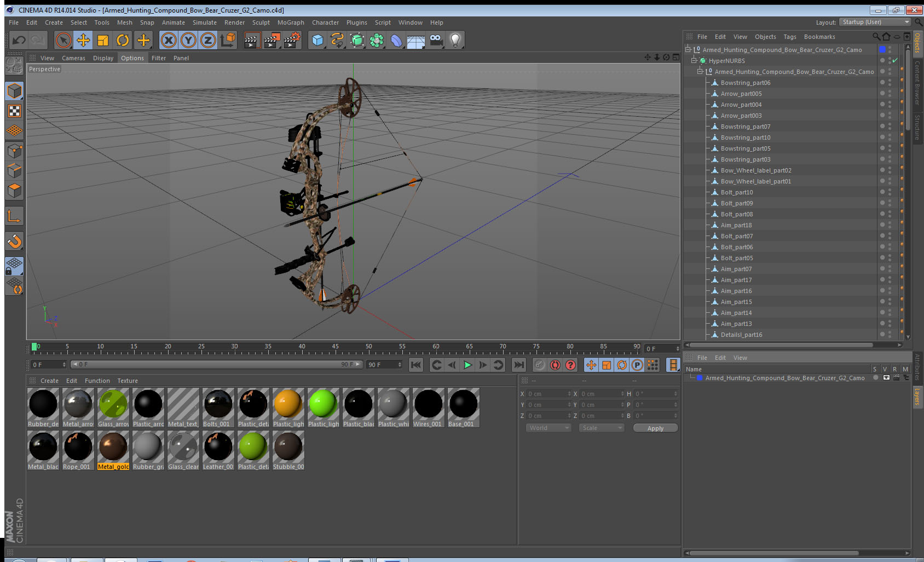Toggle layer solo icon in Layers manager

[x=876, y=378]
